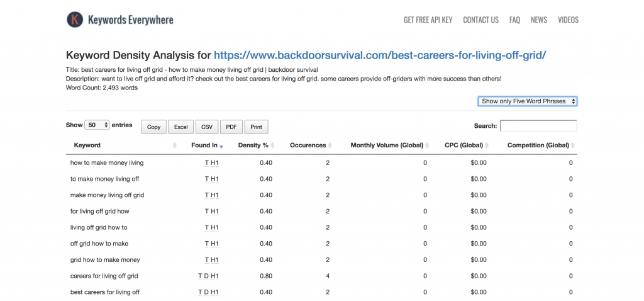Open the FAQ menu item
Screen dimensions: 644x301
(514, 20)
